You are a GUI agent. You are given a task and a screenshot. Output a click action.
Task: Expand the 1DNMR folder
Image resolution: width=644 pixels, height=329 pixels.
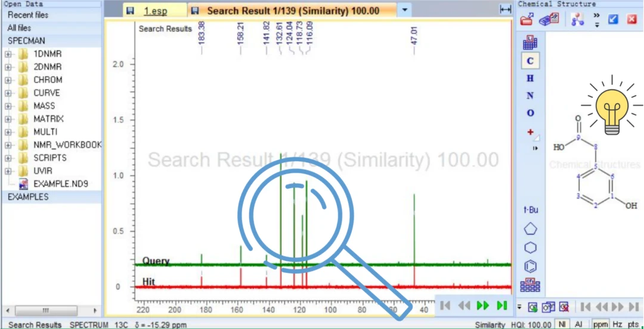click(8, 54)
